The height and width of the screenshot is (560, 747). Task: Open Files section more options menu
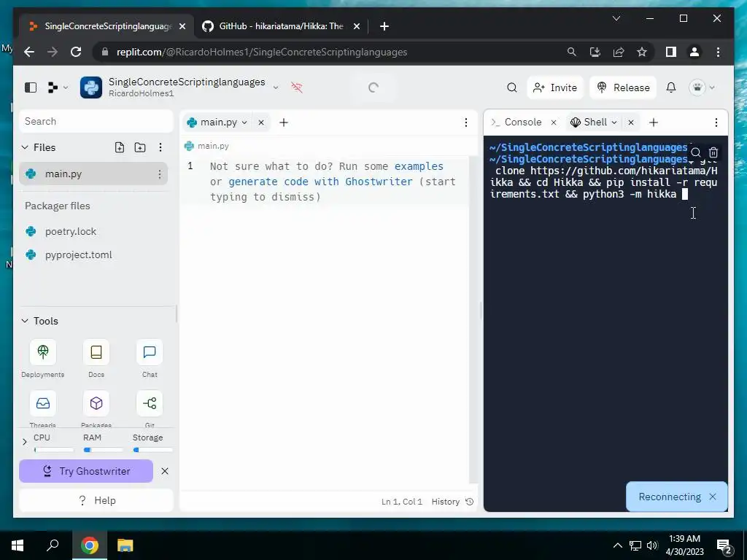pos(160,147)
